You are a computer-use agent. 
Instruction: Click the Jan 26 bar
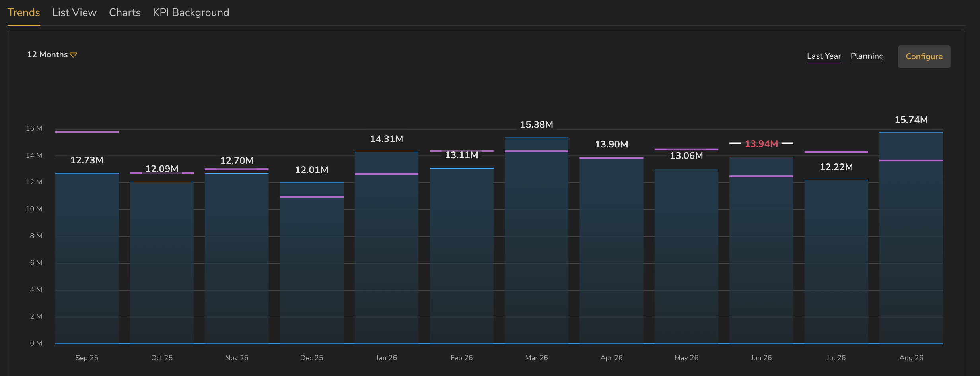click(387, 248)
